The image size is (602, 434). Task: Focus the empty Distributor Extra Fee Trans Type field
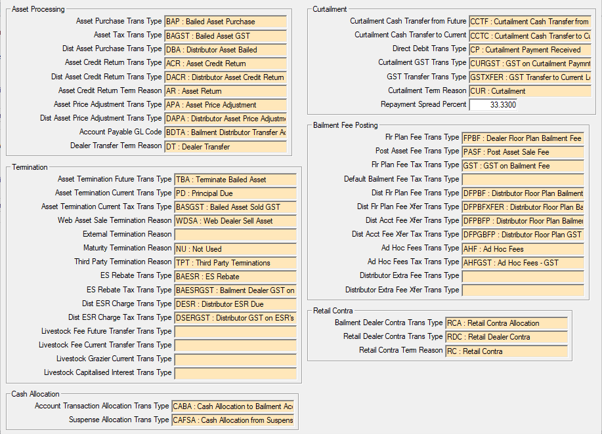[523, 276]
